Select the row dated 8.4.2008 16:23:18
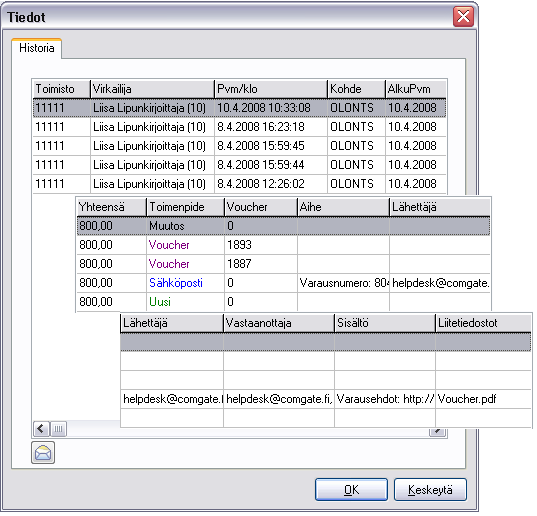The width and height of the screenshot is (537, 516). click(239, 127)
